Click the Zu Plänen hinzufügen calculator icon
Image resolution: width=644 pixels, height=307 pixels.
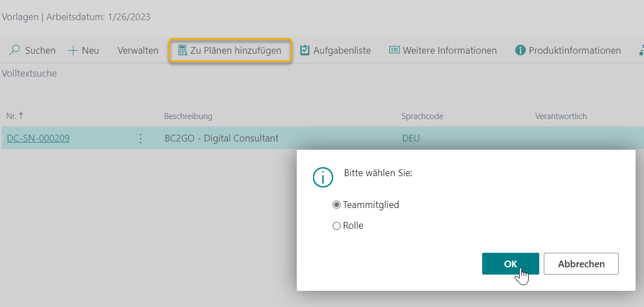(x=182, y=50)
